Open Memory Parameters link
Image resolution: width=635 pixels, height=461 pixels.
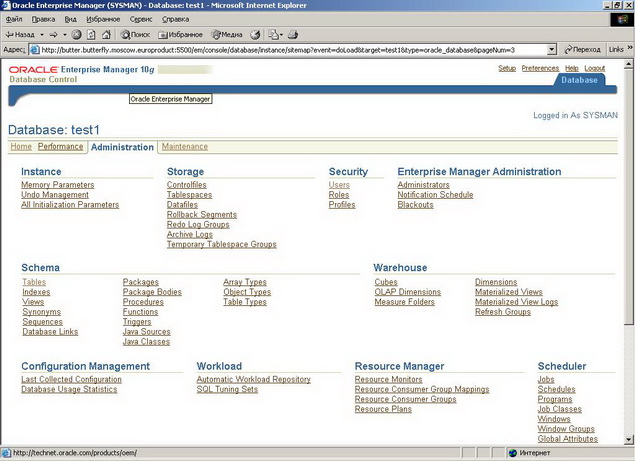58,185
